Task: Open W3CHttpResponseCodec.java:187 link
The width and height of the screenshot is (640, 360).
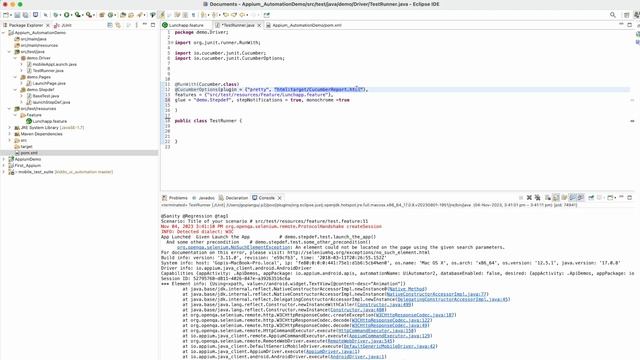Action: [x=415, y=315]
